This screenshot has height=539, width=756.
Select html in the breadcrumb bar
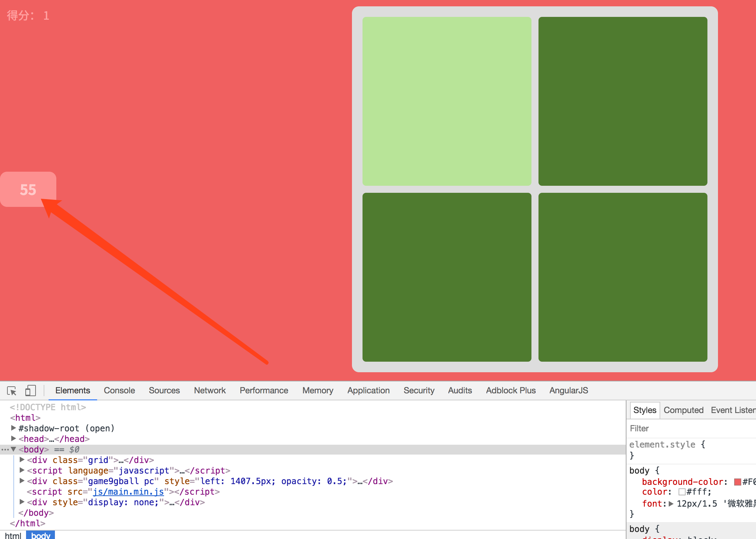tap(13, 535)
